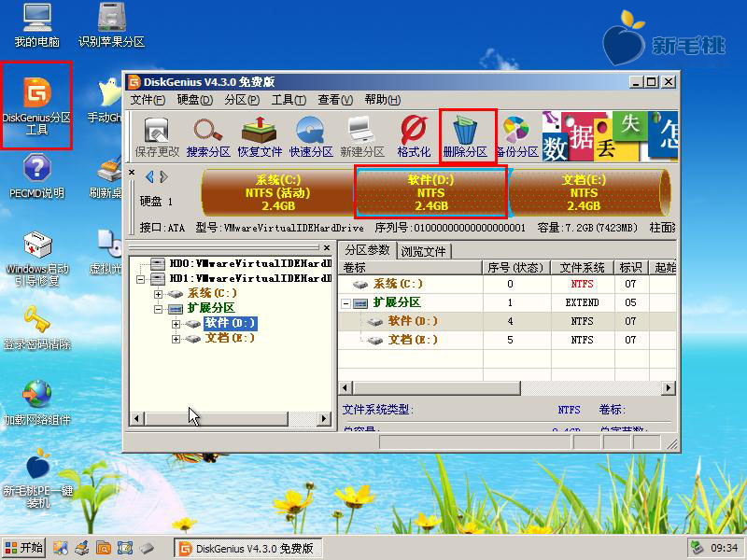
Task: Click the 标识 column header
Action: tap(631, 268)
